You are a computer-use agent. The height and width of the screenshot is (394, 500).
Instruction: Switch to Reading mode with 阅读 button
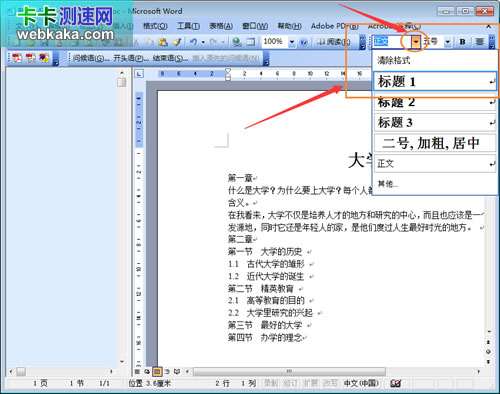[333, 42]
